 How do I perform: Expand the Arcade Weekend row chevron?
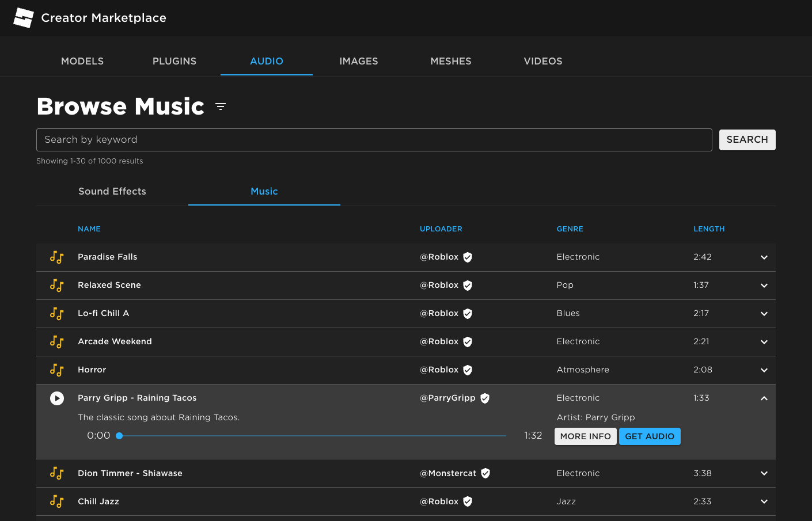coord(764,342)
